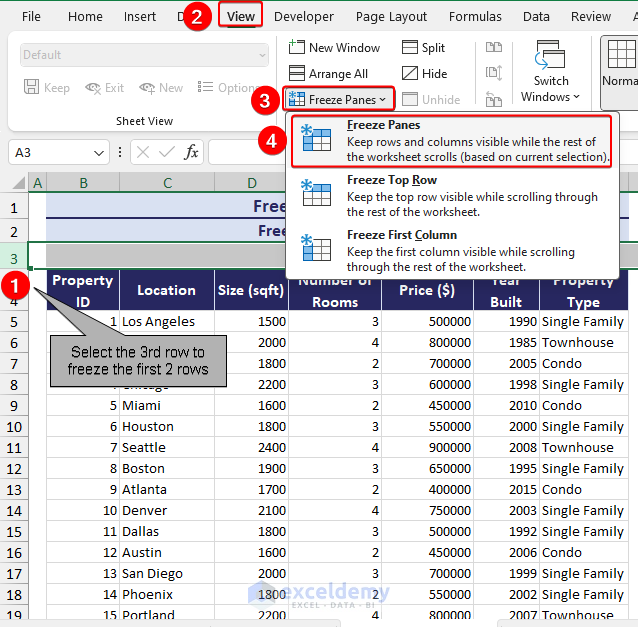The width and height of the screenshot is (638, 627).
Task: Click year built cell 2015
Action: (506, 489)
